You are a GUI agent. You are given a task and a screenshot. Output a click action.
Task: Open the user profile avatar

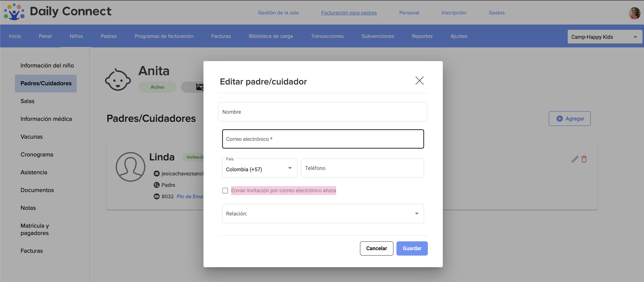pos(634,13)
